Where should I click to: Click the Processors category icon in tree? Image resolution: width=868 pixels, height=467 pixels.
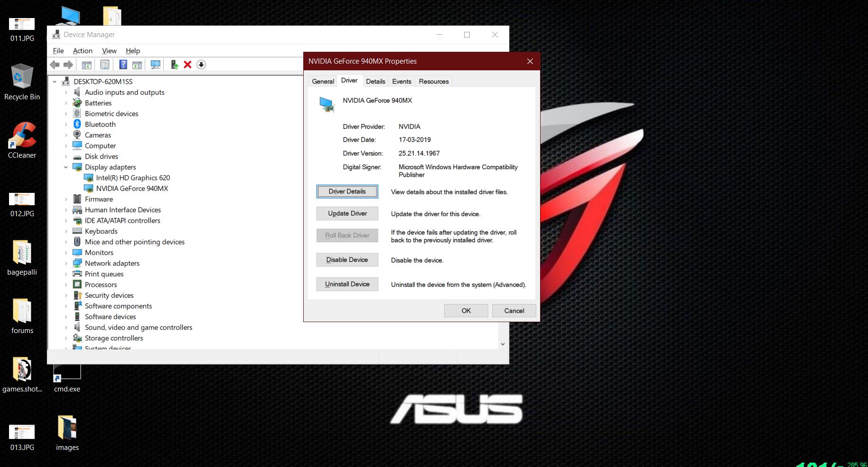pyautogui.click(x=77, y=285)
